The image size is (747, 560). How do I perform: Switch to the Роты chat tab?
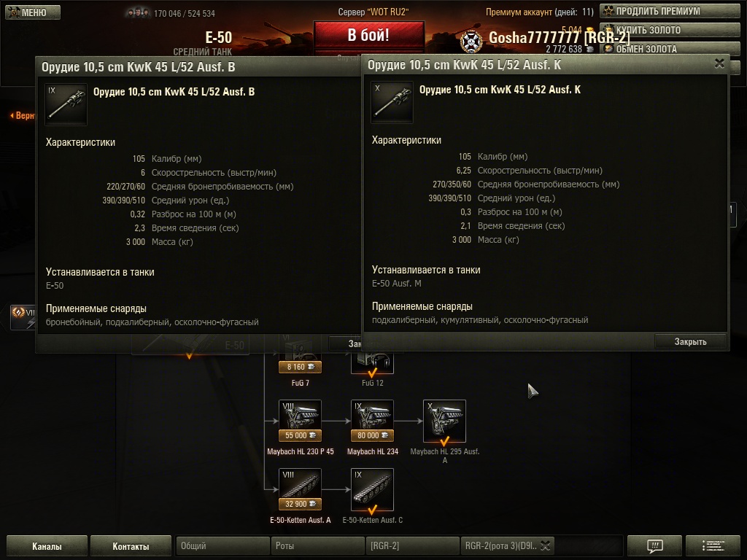tap(318, 545)
